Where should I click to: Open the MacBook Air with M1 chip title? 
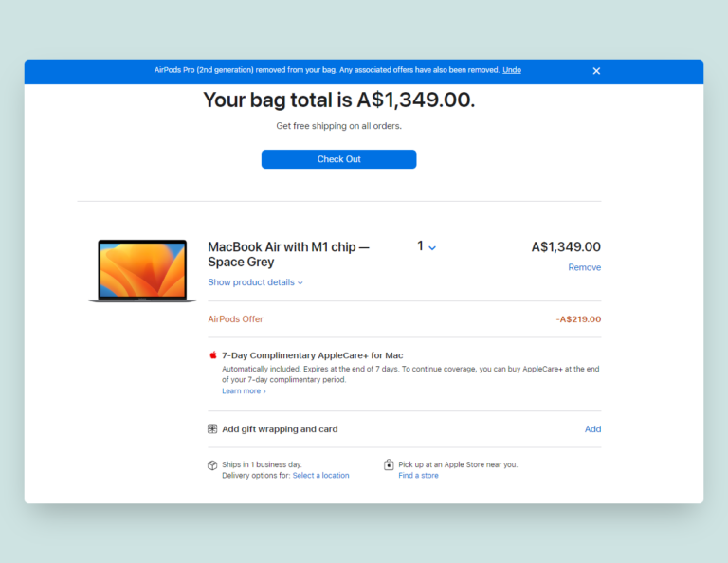[288, 254]
